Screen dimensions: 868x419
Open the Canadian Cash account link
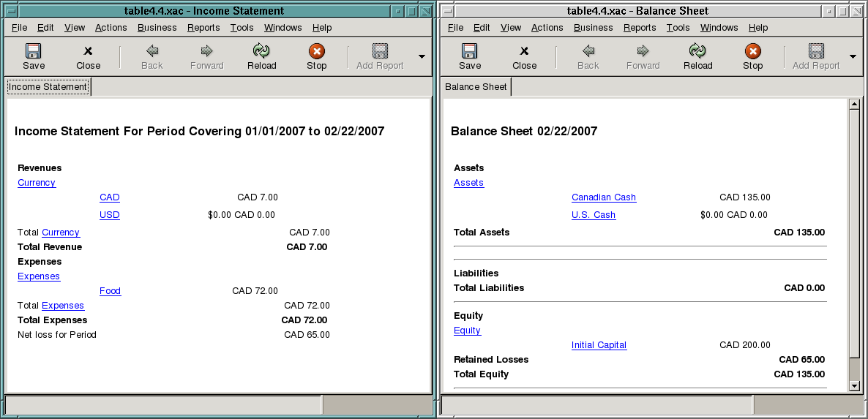pos(603,197)
